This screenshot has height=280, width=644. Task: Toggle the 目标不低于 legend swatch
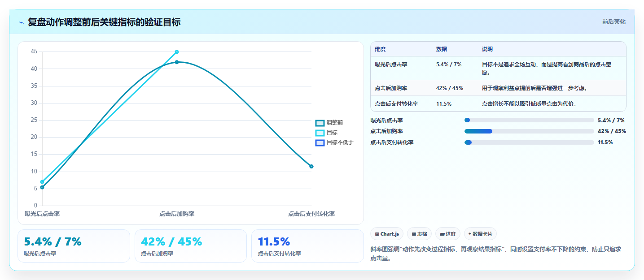pyautogui.click(x=320, y=142)
